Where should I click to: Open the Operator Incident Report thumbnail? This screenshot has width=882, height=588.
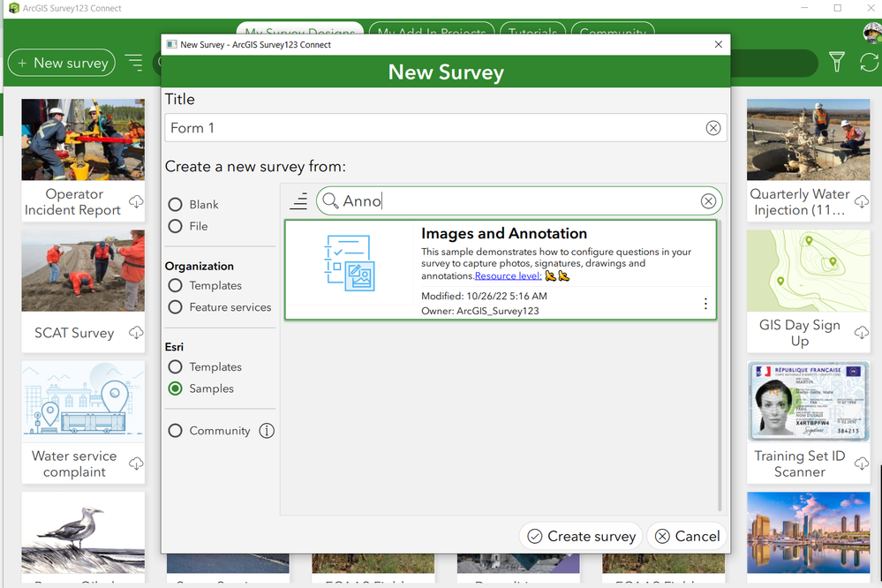(83, 140)
